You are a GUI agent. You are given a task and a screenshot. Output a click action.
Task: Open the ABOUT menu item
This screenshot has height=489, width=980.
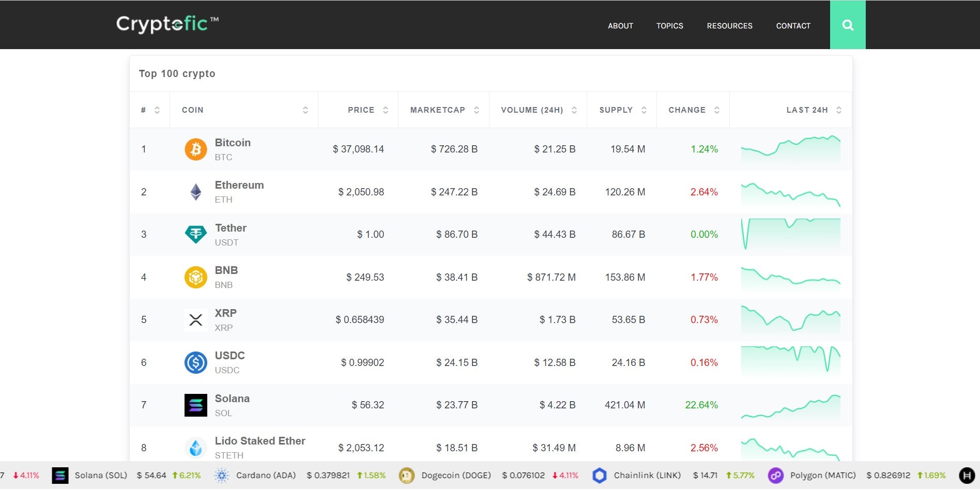620,25
